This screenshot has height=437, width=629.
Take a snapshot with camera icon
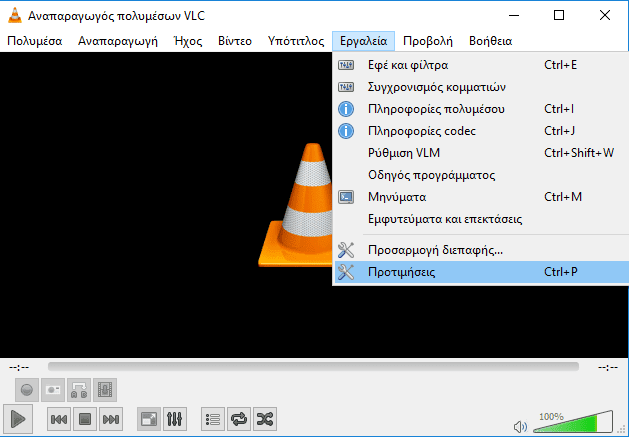click(53, 390)
